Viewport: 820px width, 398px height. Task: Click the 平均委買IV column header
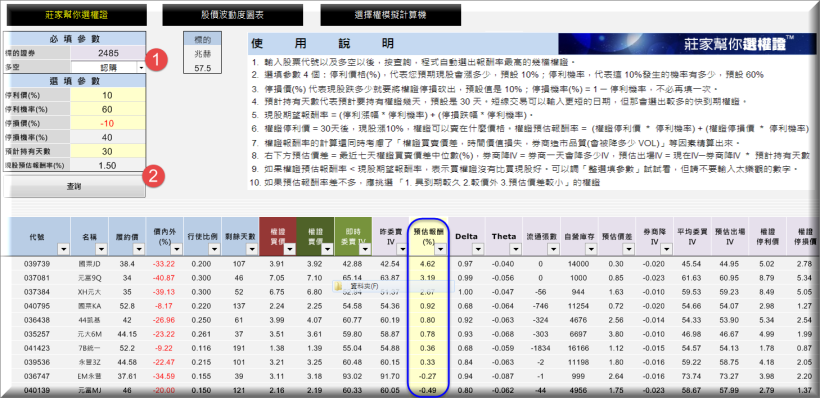[692, 236]
